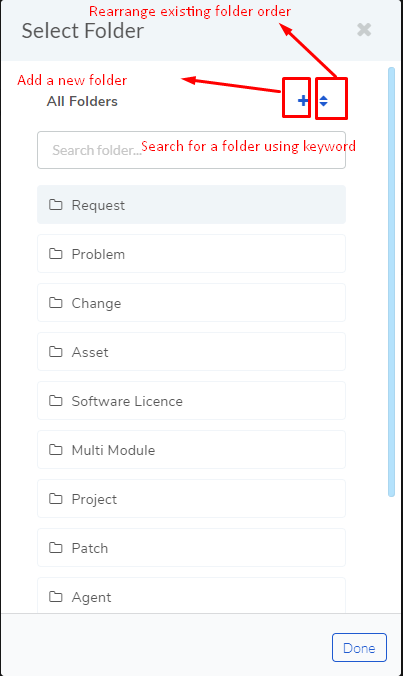This screenshot has width=403, height=676.
Task: Pick the Software Licence folder
Action: coord(191,401)
